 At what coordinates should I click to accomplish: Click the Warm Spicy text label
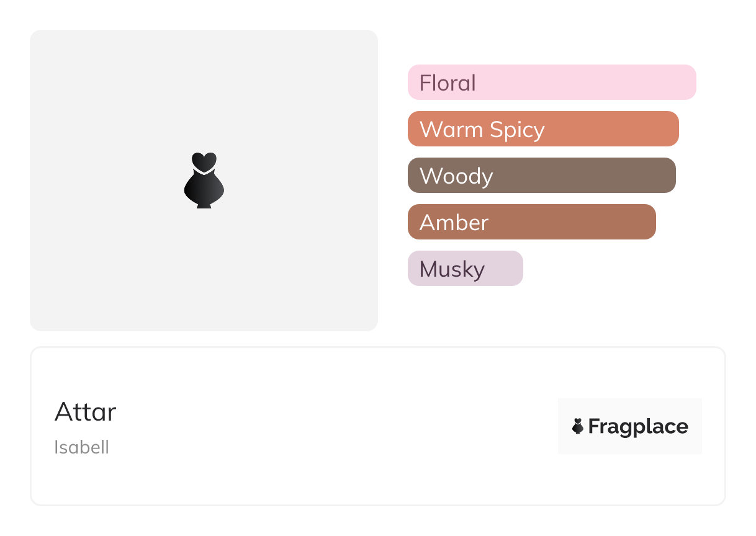(482, 130)
